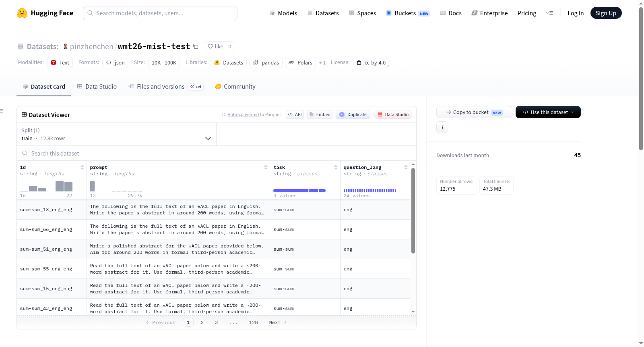644x347 pixels.
Task: Select row sum-sum_15_eng_eng id cell
Action: 52,289
